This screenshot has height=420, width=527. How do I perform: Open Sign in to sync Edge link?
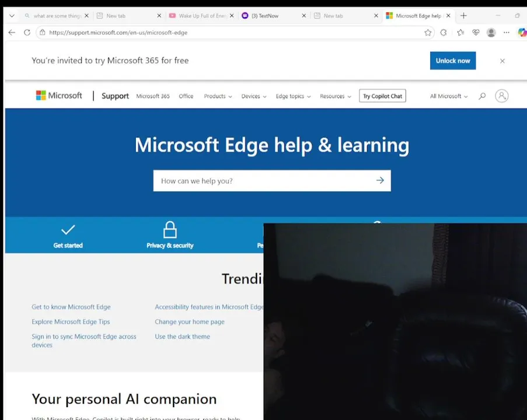coord(83,340)
